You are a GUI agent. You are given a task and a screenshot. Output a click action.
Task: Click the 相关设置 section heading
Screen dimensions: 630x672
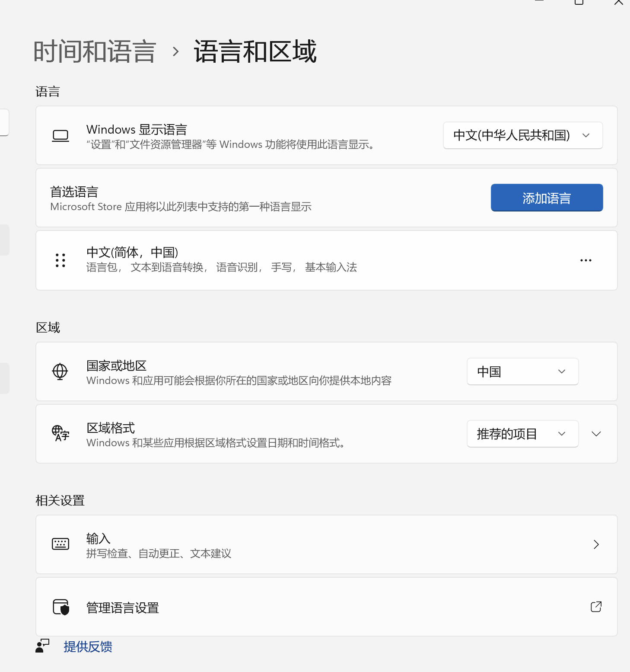[x=60, y=500]
